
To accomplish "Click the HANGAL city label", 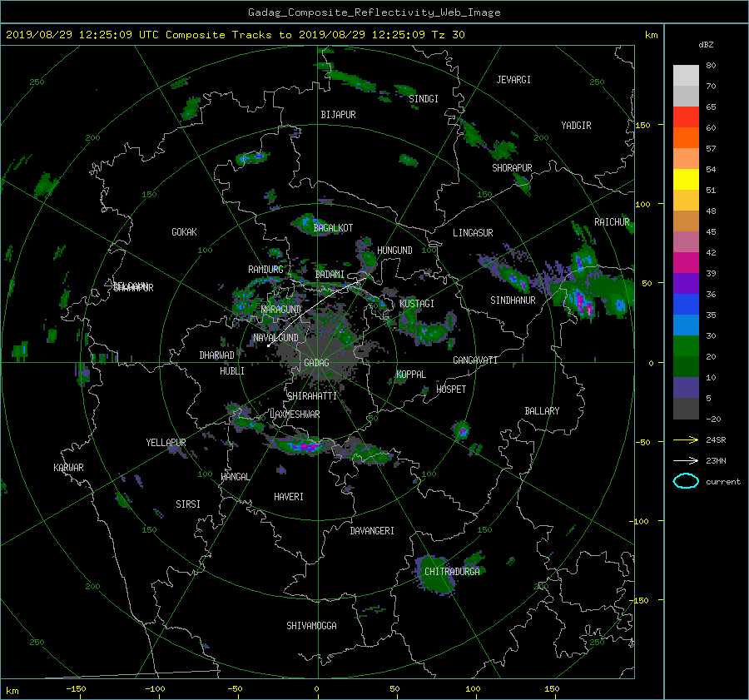I will (x=236, y=477).
